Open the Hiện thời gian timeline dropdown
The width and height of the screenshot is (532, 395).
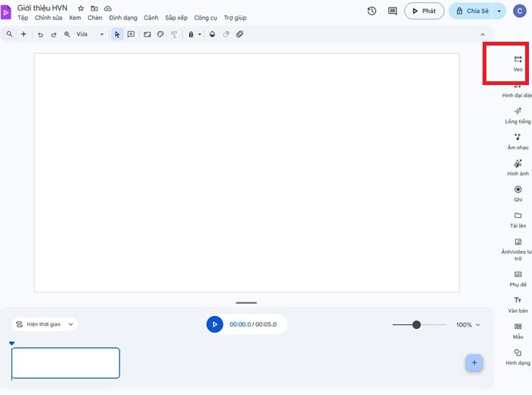[x=45, y=324]
